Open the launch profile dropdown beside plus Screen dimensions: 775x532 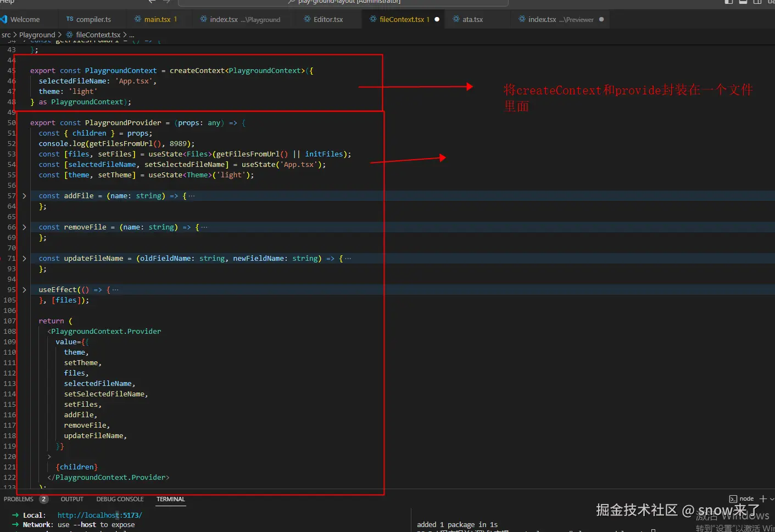(x=772, y=499)
